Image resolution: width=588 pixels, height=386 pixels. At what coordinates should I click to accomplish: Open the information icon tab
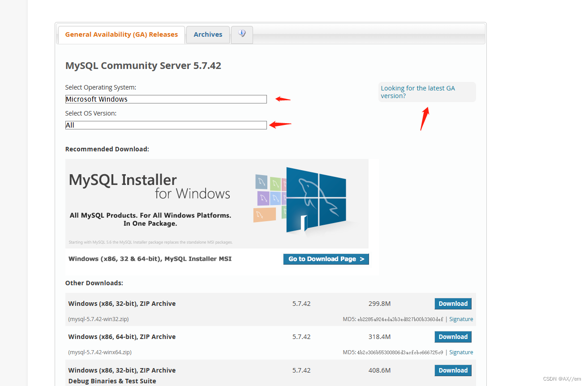[x=242, y=34]
